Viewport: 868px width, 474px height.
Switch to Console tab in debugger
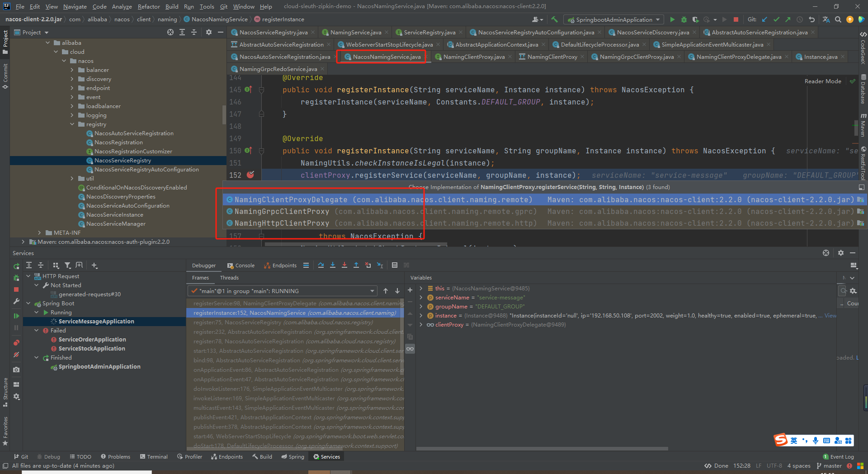point(241,265)
